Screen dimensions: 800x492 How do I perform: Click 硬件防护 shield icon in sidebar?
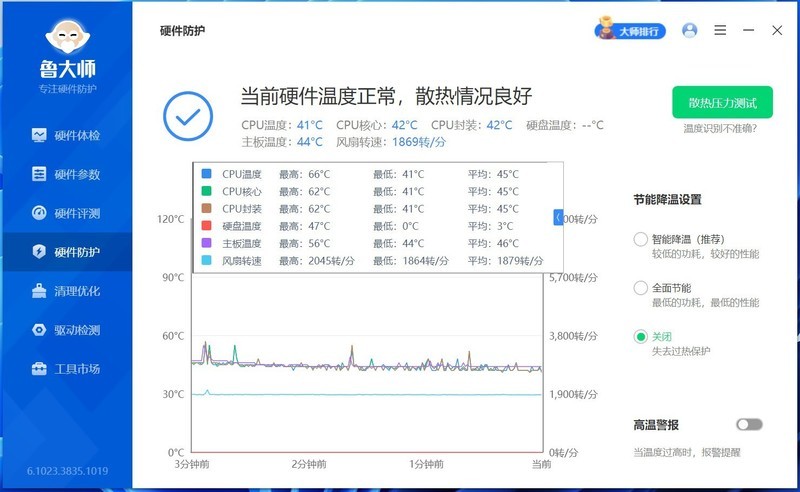pos(39,252)
